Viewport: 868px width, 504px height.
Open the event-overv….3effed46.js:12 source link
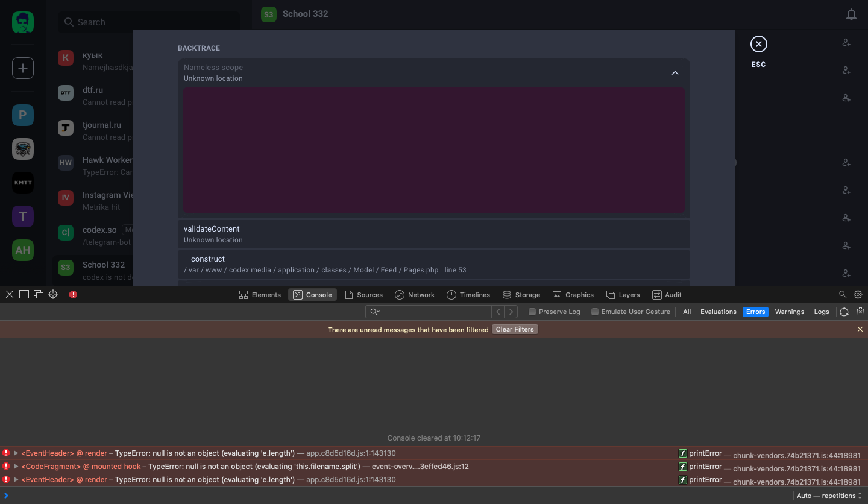pos(420,467)
